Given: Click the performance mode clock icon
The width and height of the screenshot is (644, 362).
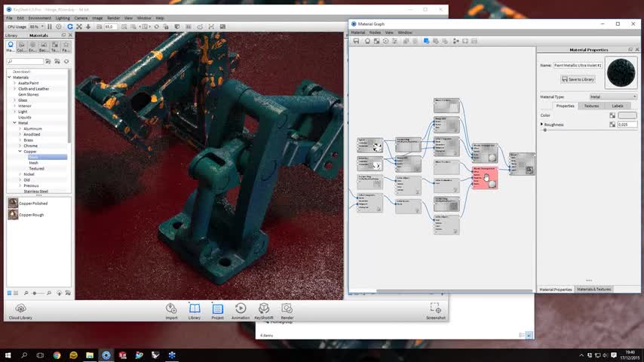Looking at the screenshot, I should tap(59, 26).
